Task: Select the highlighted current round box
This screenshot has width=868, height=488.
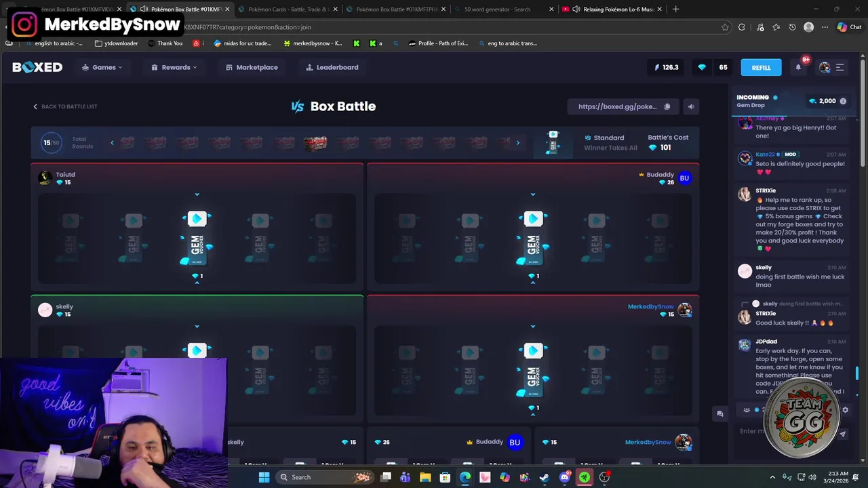Action: (x=315, y=143)
